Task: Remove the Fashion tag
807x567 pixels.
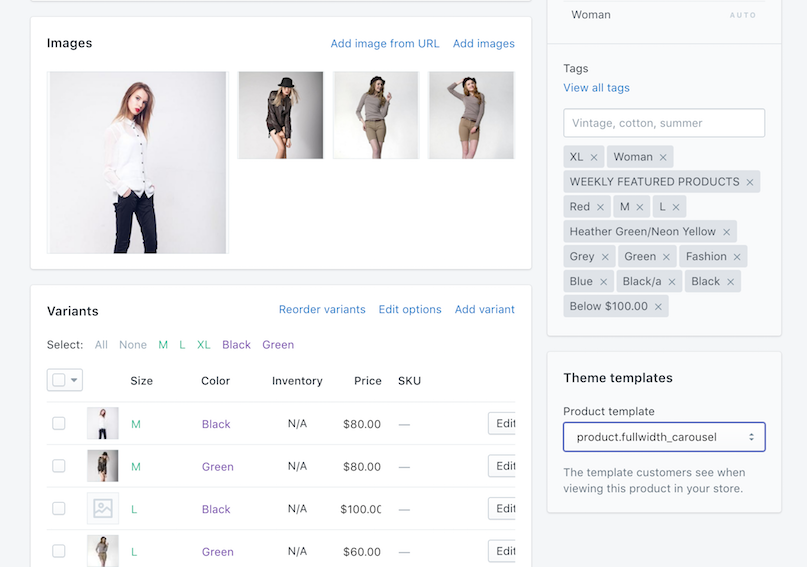Action: coord(737,257)
